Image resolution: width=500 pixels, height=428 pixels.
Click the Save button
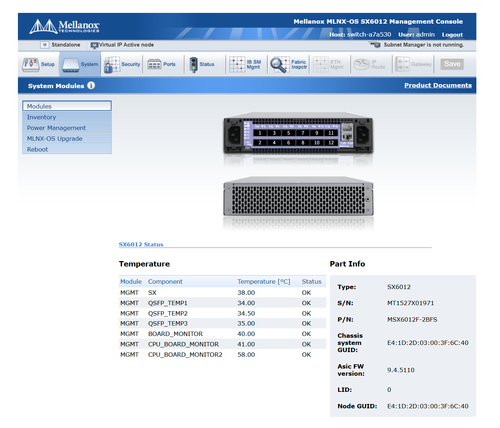pos(452,64)
